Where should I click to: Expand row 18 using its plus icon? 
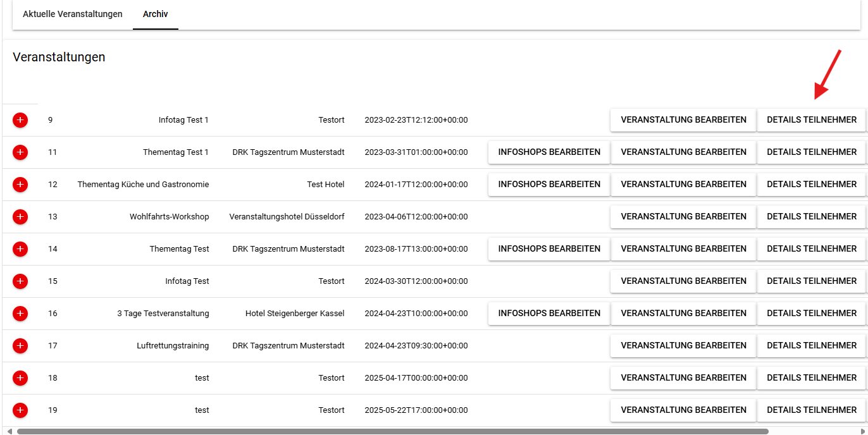(20, 378)
